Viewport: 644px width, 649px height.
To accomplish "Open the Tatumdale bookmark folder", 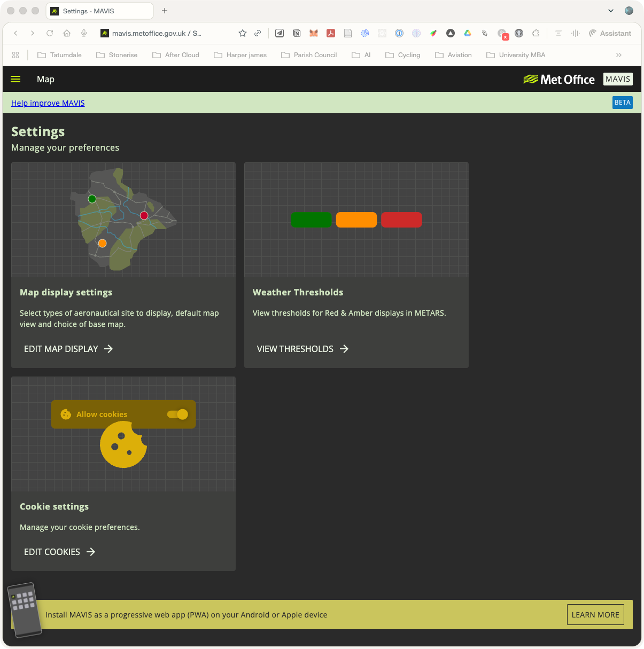I will pos(59,55).
